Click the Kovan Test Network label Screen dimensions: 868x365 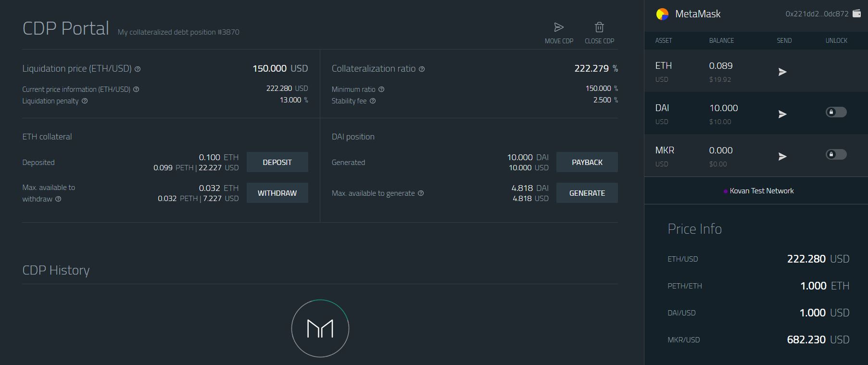pos(762,191)
